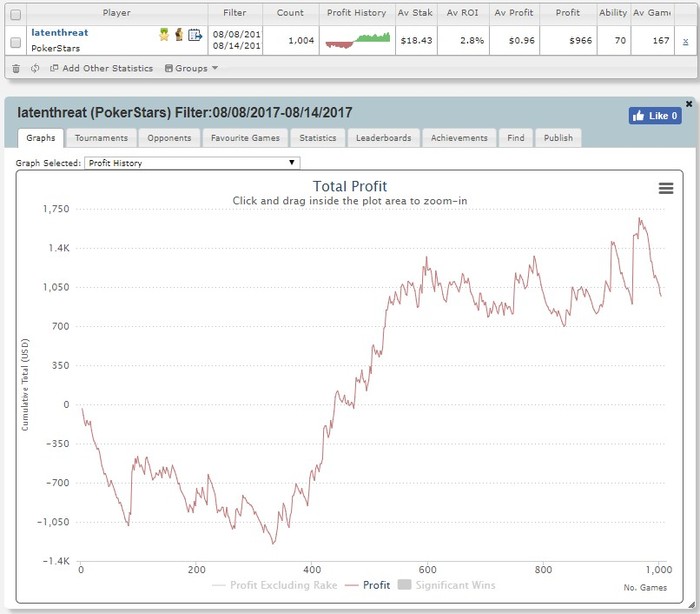Click the star icon beside latenthreat
The height and width of the screenshot is (614, 700).
[164, 34]
